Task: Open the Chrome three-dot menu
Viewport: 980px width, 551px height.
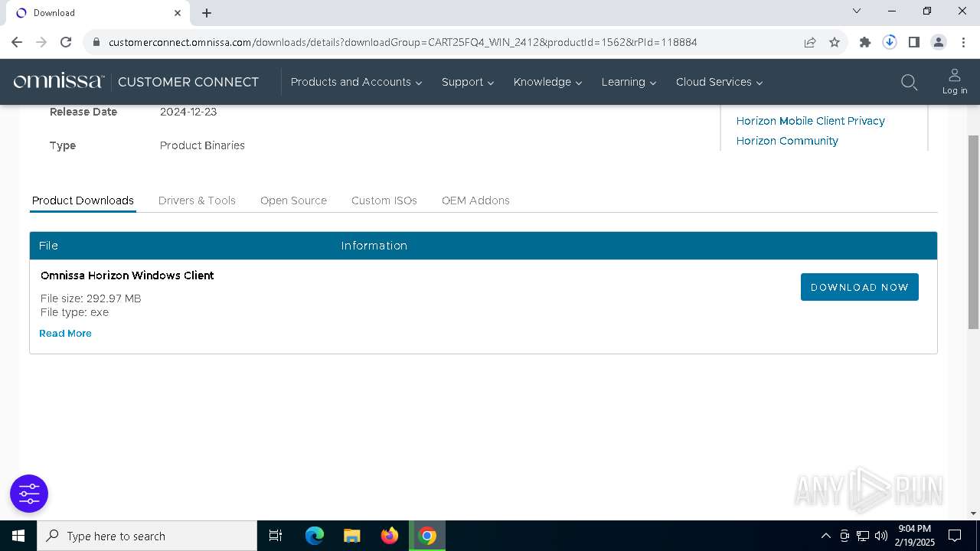Action: 963,42
